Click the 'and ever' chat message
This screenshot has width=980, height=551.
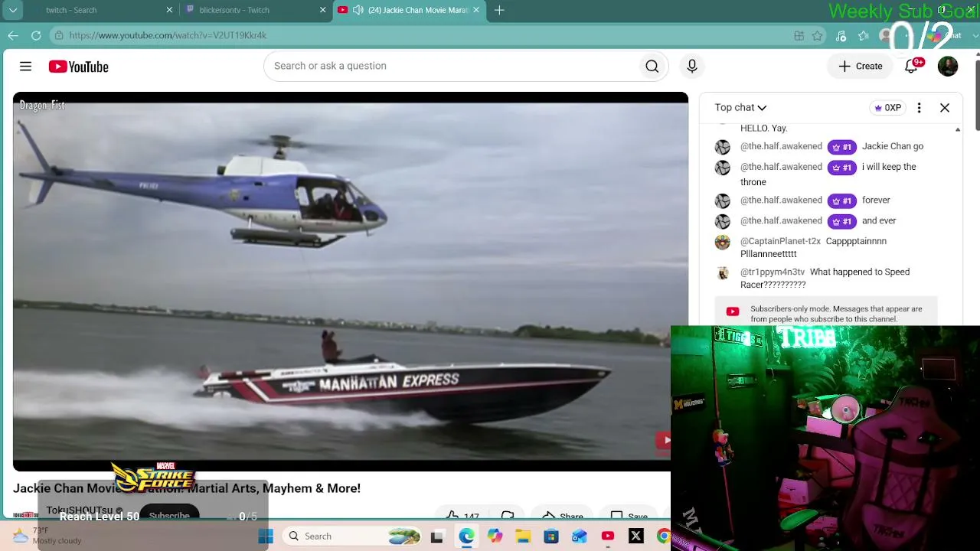pyautogui.click(x=879, y=221)
